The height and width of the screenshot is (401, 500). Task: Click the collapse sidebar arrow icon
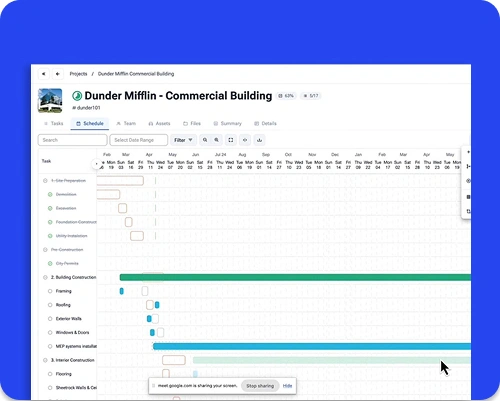point(44,74)
